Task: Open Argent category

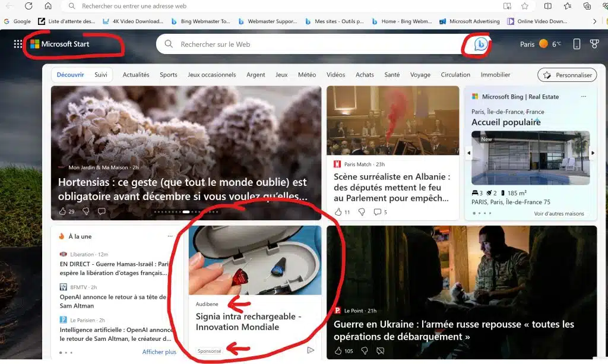Action: tap(255, 75)
